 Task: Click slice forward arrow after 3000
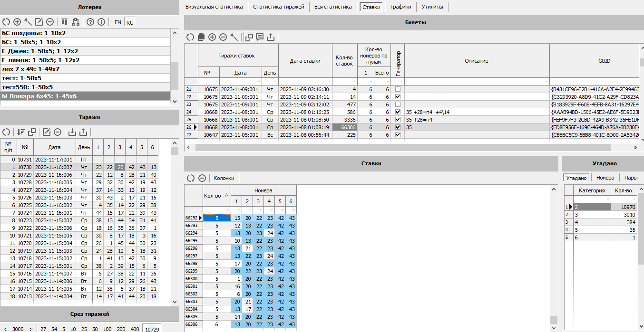(30, 329)
